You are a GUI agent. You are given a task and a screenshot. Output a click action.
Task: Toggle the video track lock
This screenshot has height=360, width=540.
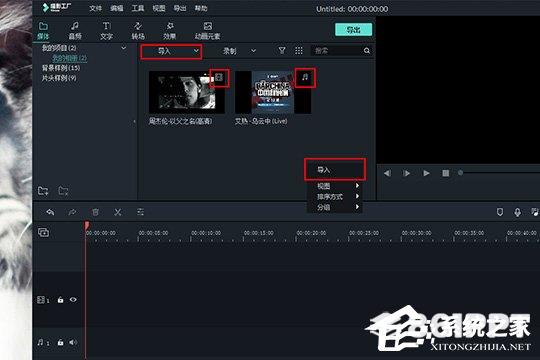(60, 300)
